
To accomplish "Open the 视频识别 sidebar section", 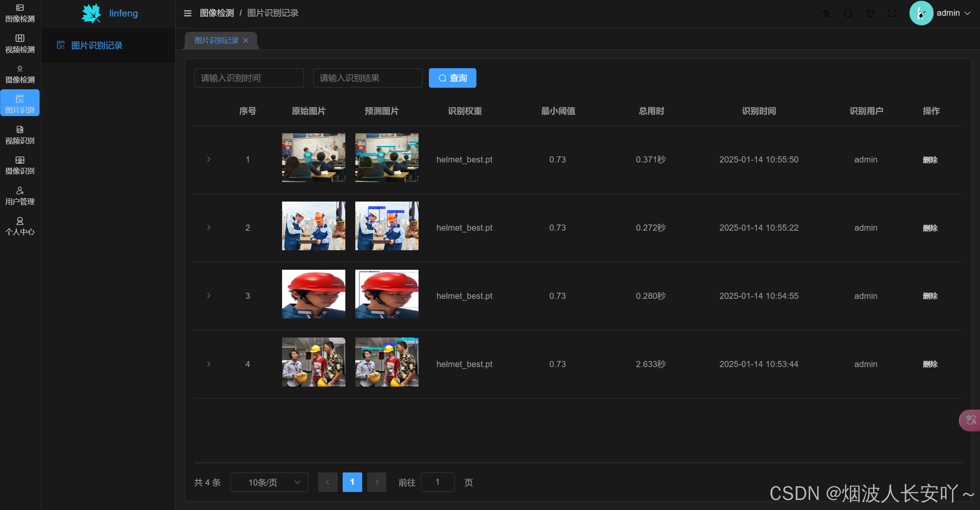I will click(20, 135).
